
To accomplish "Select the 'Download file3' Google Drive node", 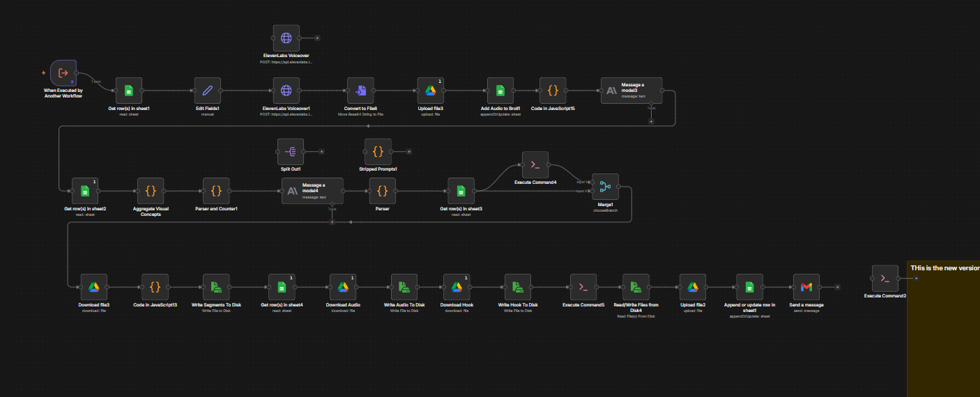I will click(x=94, y=287).
